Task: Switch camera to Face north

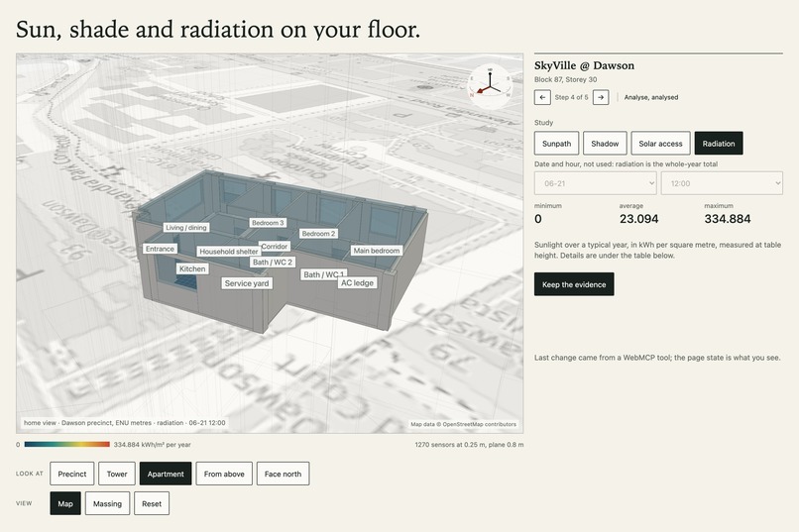Action: pyautogui.click(x=283, y=474)
